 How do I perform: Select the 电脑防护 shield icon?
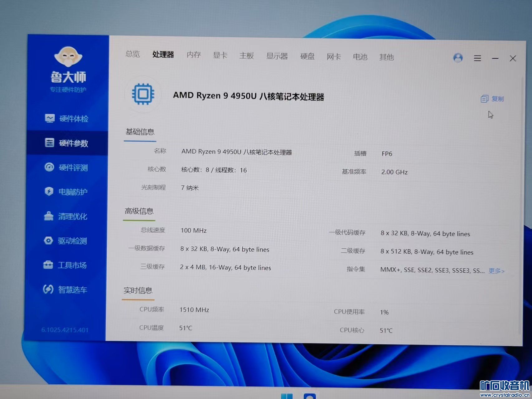49,191
